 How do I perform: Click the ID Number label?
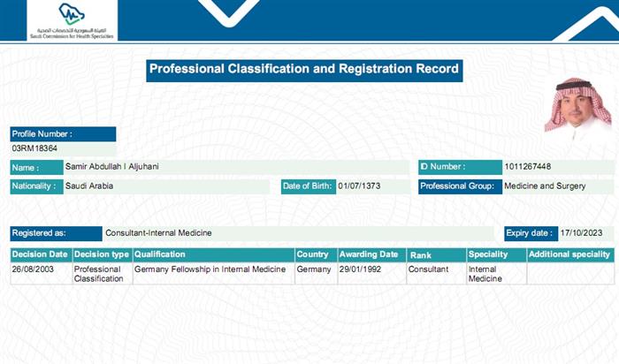coord(460,167)
